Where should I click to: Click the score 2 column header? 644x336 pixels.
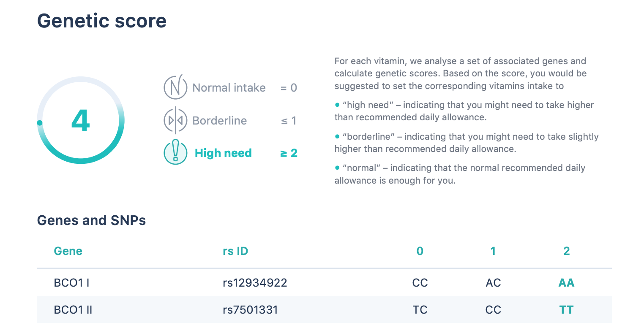[567, 251]
